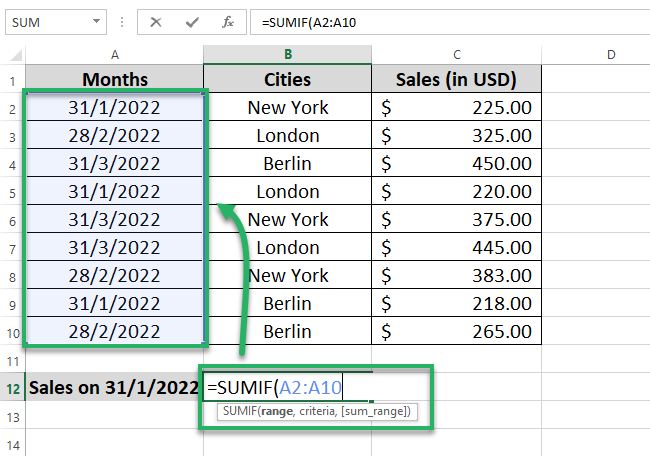Click SUMIF function name in tooltip
Image resolution: width=650 pixels, height=456 pixels.
pyautogui.click(x=240, y=411)
